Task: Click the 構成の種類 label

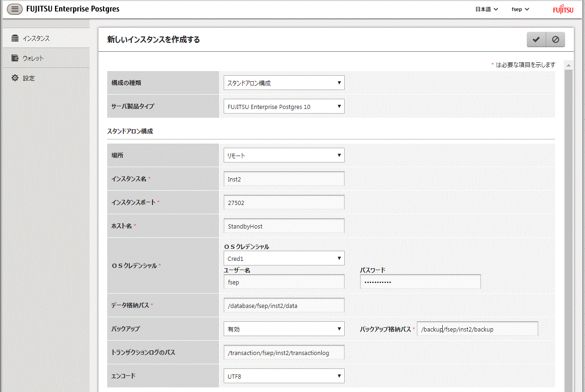Action: pos(126,83)
